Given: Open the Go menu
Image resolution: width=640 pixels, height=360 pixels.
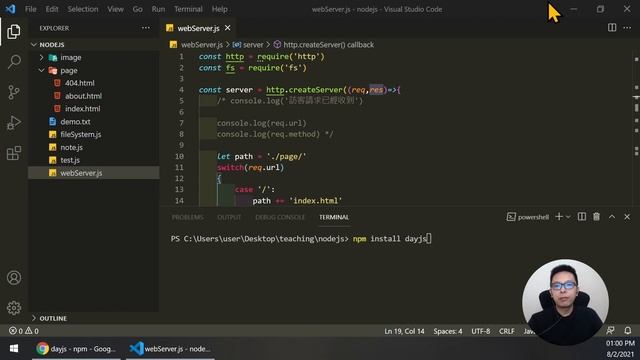Looking at the screenshot, I should [x=138, y=9].
